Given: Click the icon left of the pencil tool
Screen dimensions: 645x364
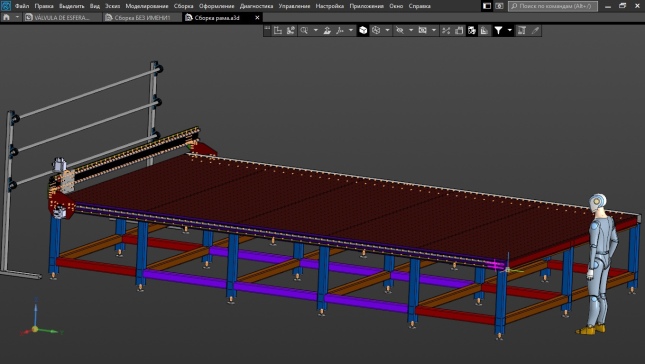Looking at the screenshot, I should (522, 30).
